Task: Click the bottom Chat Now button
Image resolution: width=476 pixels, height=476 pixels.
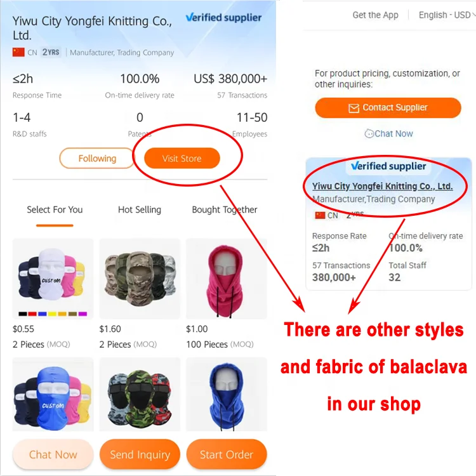Action: [53, 454]
